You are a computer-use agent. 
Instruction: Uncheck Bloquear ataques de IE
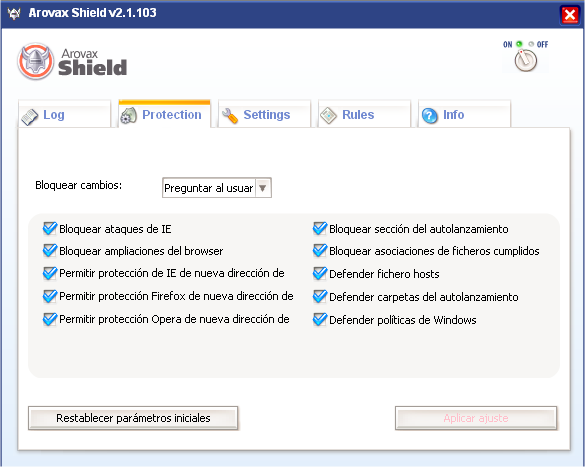pos(50,228)
